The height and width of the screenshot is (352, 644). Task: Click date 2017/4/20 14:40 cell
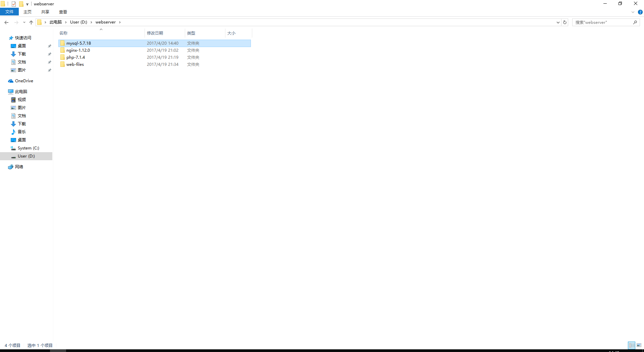[163, 43]
